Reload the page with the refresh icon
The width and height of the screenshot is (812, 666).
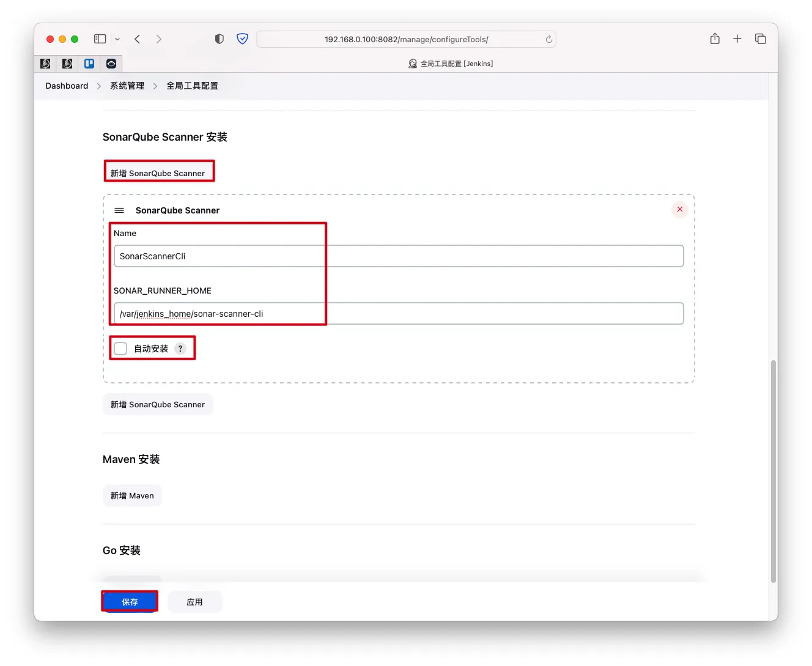coord(549,39)
